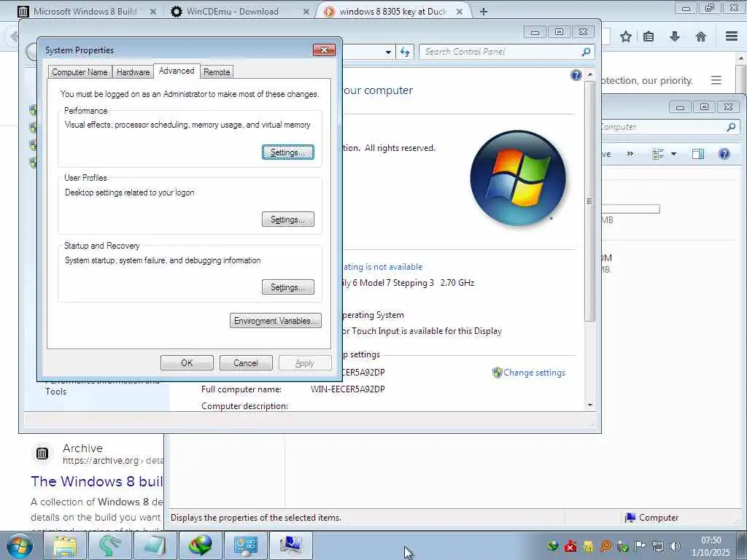Click the 'ating is not available' link
Screen dimensions: 747x560
(x=382, y=267)
